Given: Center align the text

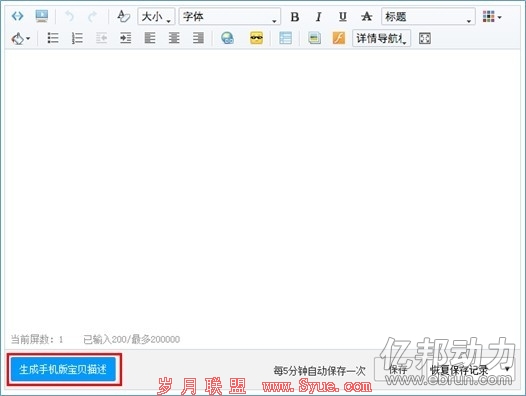Looking at the screenshot, I should coord(174,38).
